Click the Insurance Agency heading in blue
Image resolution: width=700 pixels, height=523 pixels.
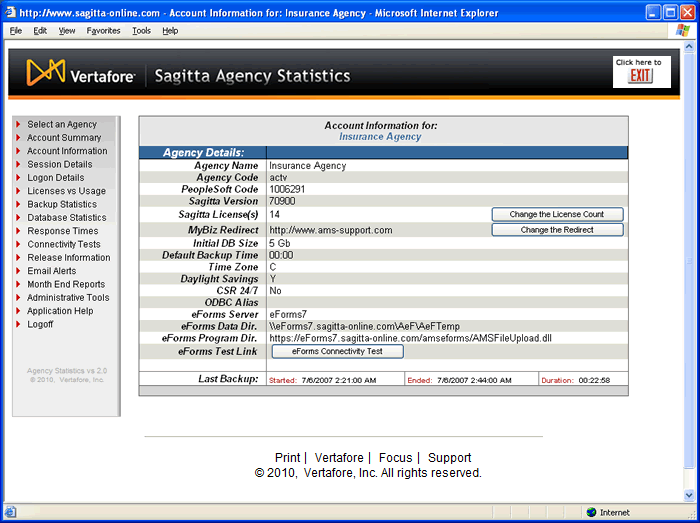[380, 137]
